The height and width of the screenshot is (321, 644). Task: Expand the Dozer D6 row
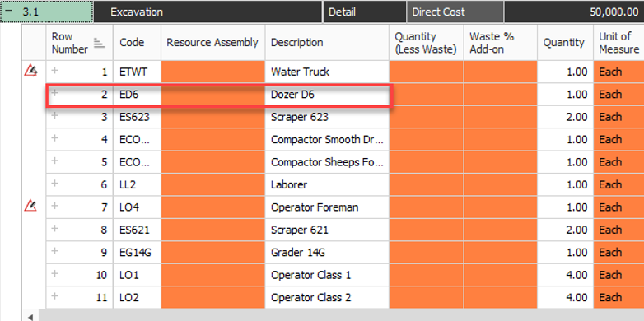(54, 93)
